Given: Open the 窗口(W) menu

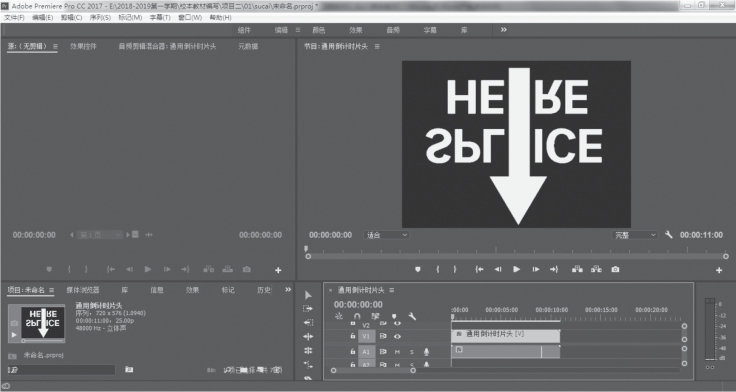Looking at the screenshot, I should point(190,17).
